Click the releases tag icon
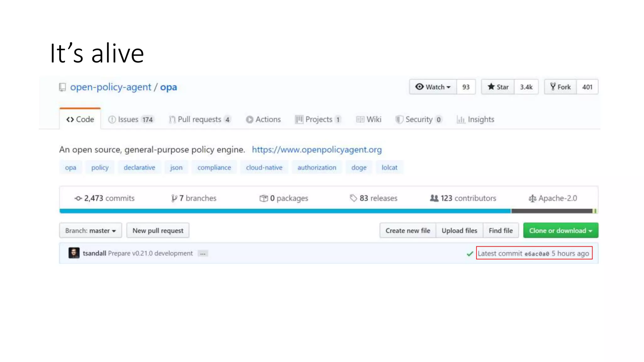644x362 pixels. click(353, 198)
